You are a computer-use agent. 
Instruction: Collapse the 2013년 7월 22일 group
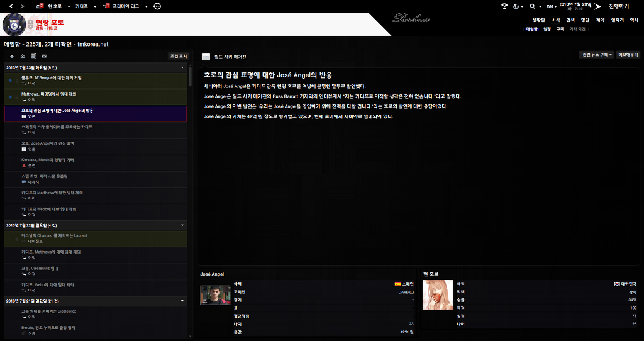(x=182, y=225)
